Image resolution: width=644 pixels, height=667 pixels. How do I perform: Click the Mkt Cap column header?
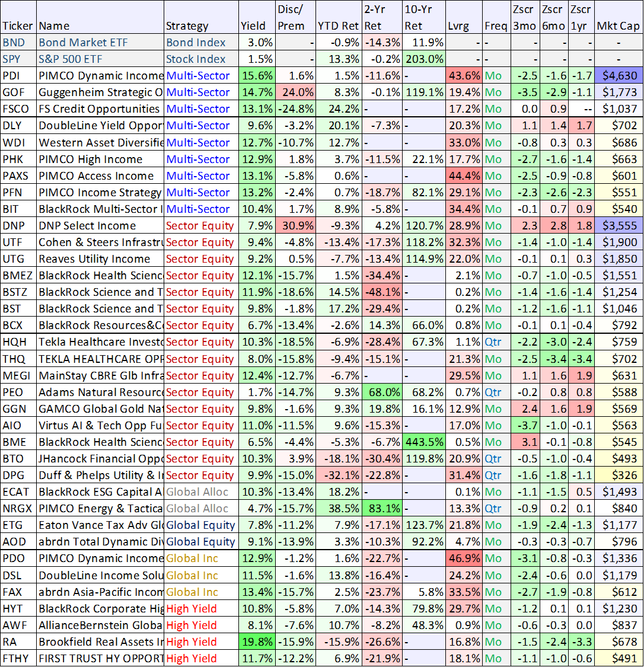(x=619, y=17)
